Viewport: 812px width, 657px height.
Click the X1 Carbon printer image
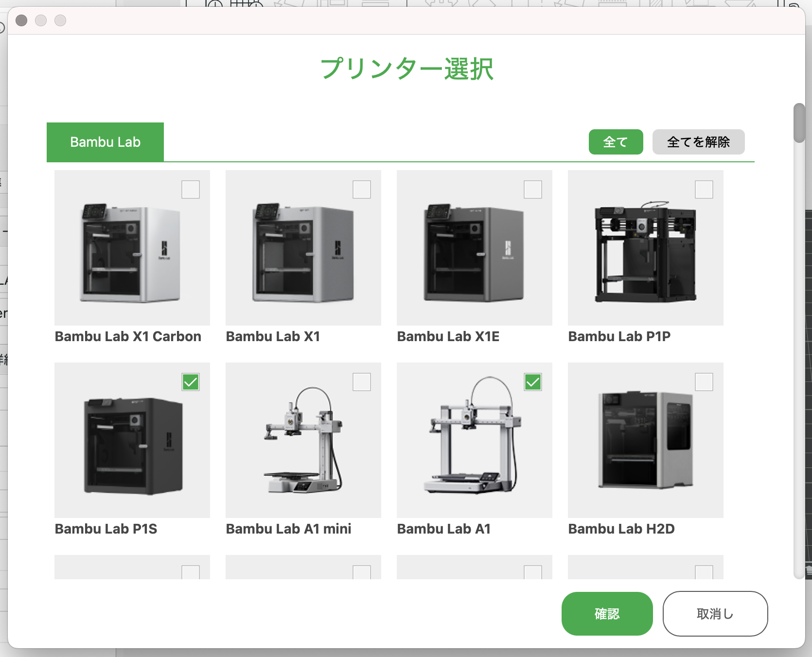[132, 248]
